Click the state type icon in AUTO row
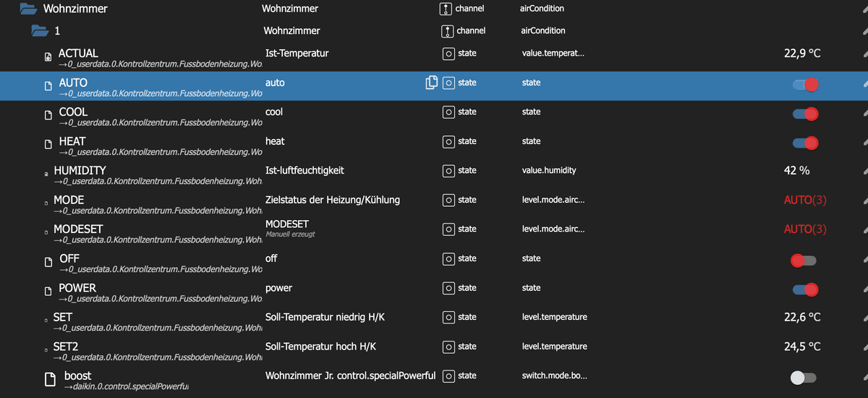The height and width of the screenshot is (398, 868). coord(448,82)
